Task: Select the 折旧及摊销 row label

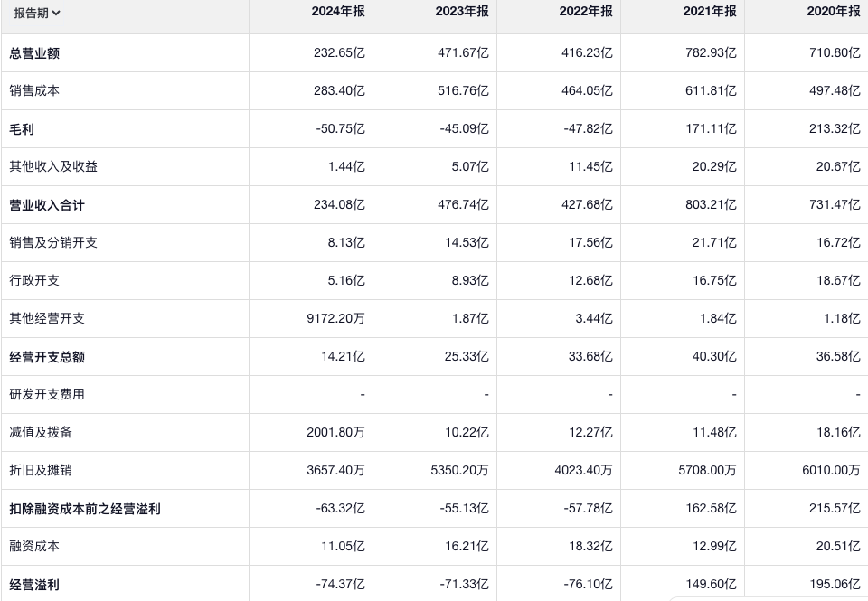Action: [41, 471]
